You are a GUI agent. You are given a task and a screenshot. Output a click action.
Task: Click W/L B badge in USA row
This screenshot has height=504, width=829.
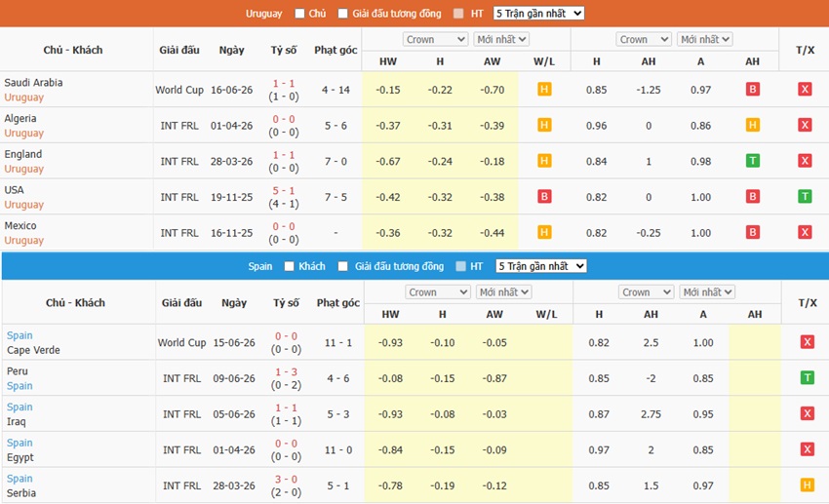click(x=544, y=197)
